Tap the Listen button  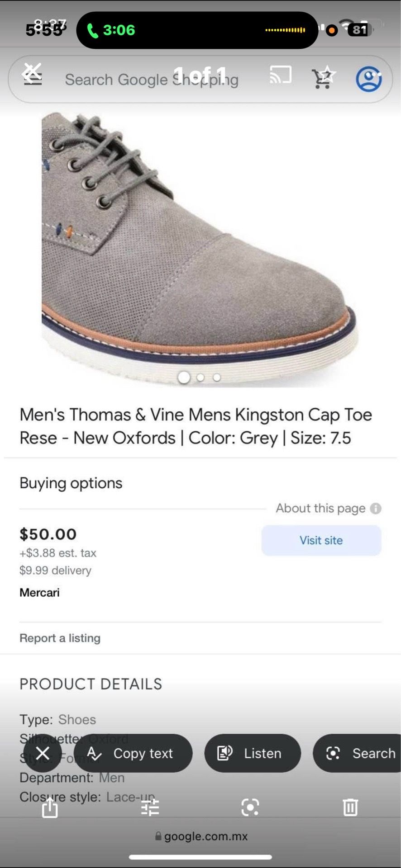253,753
